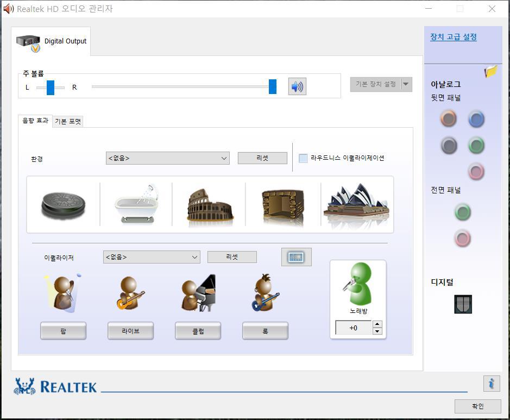This screenshot has height=420, width=510.
Task: Open the information button near Realtek logo
Action: (x=492, y=383)
